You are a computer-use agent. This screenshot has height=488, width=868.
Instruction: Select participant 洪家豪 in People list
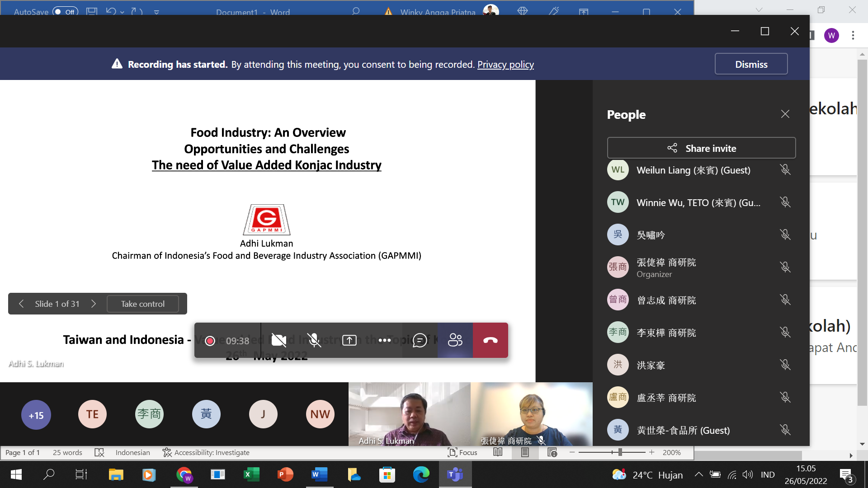coord(701,365)
